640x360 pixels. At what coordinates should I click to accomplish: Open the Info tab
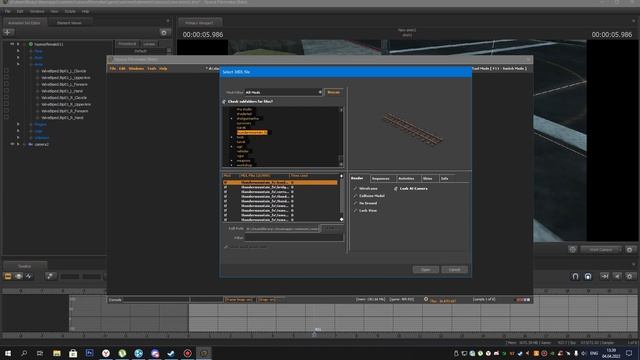[444, 179]
